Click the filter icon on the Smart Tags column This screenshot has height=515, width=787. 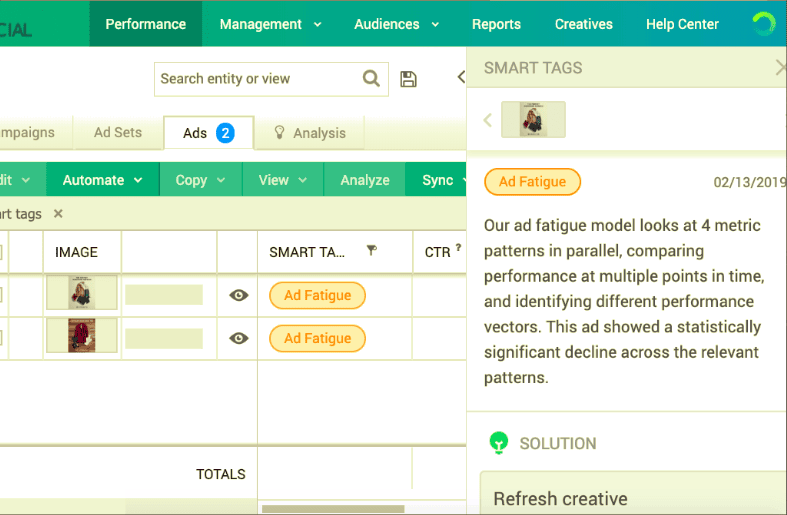(x=371, y=250)
